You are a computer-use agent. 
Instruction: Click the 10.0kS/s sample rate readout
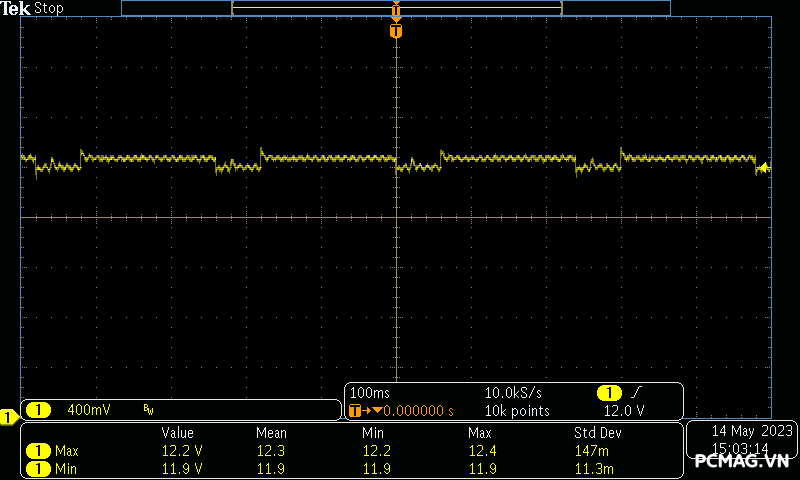pyautogui.click(x=514, y=393)
